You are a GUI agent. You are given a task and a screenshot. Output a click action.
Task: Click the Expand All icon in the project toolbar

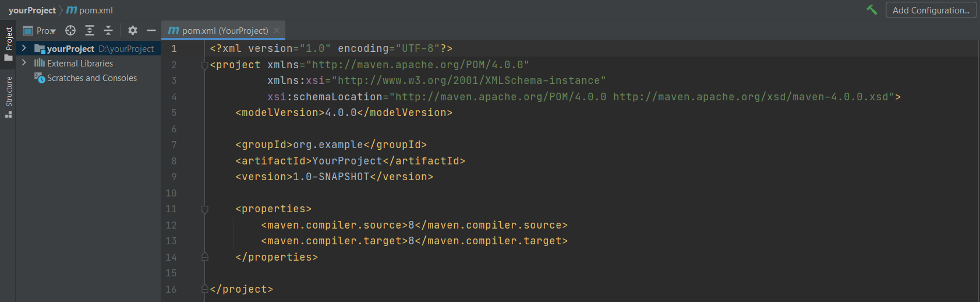click(90, 30)
